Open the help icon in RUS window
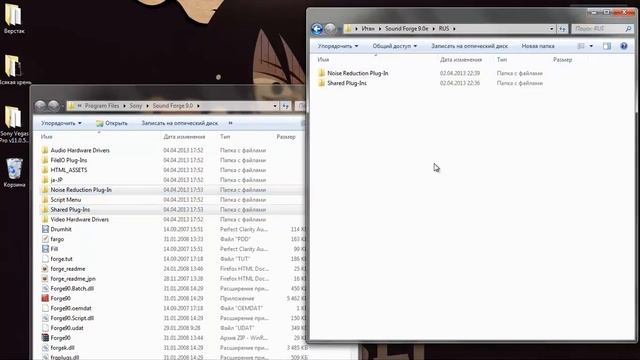Screen dimensions: 640x360 point(624,46)
